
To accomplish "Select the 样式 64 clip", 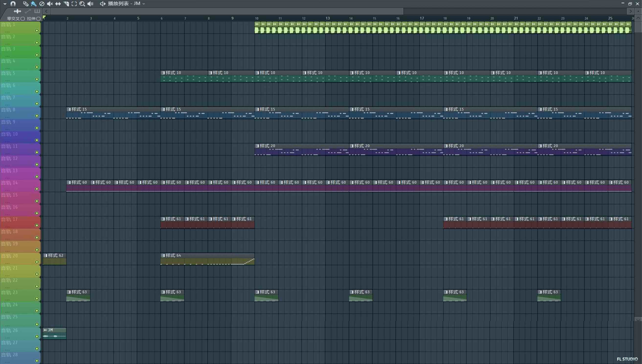I will (x=208, y=259).
